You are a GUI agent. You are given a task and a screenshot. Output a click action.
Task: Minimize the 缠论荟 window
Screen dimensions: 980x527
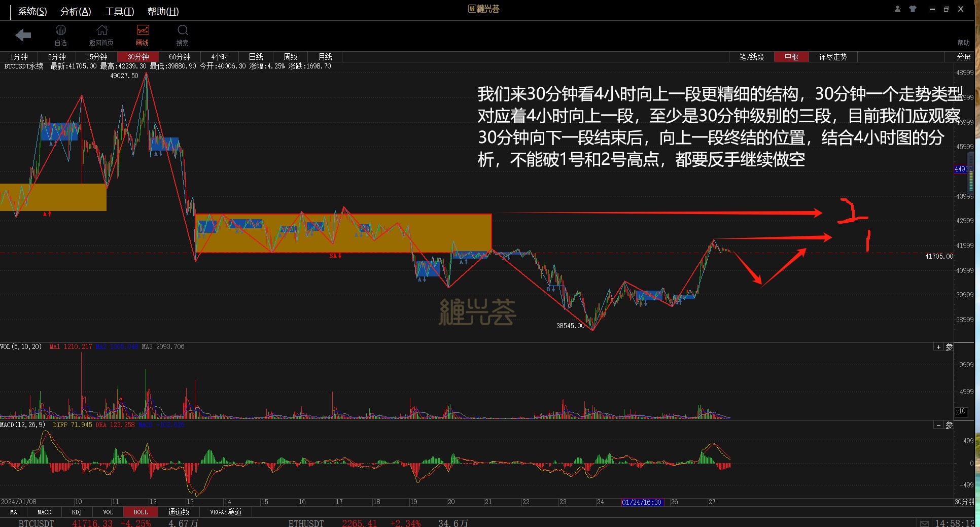[x=932, y=9]
